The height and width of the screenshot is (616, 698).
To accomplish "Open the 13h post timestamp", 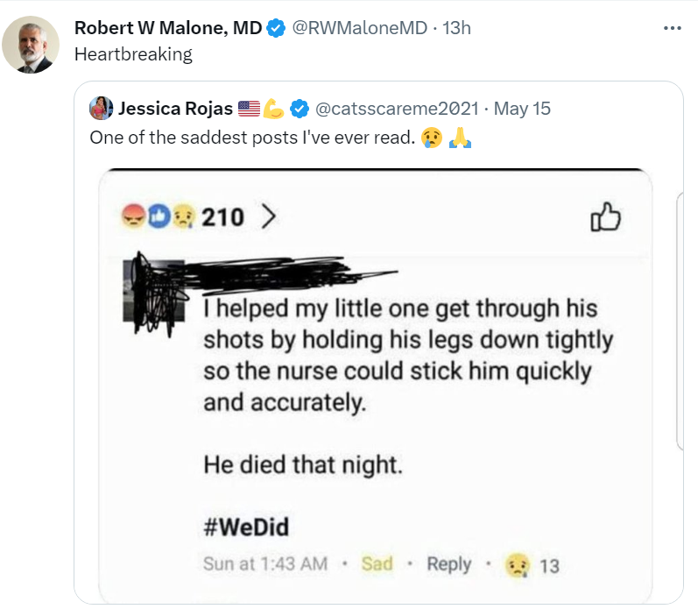I will [x=456, y=28].
